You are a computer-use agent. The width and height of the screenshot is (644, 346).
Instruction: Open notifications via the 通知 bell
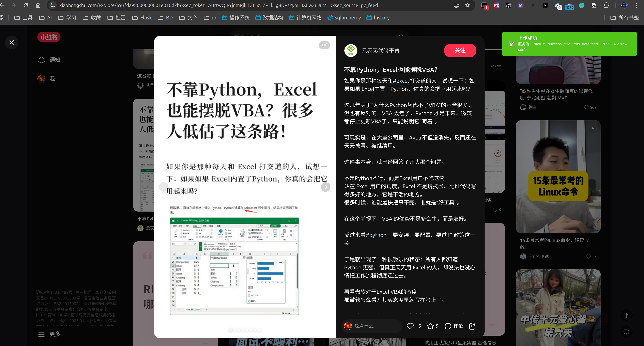point(41,60)
